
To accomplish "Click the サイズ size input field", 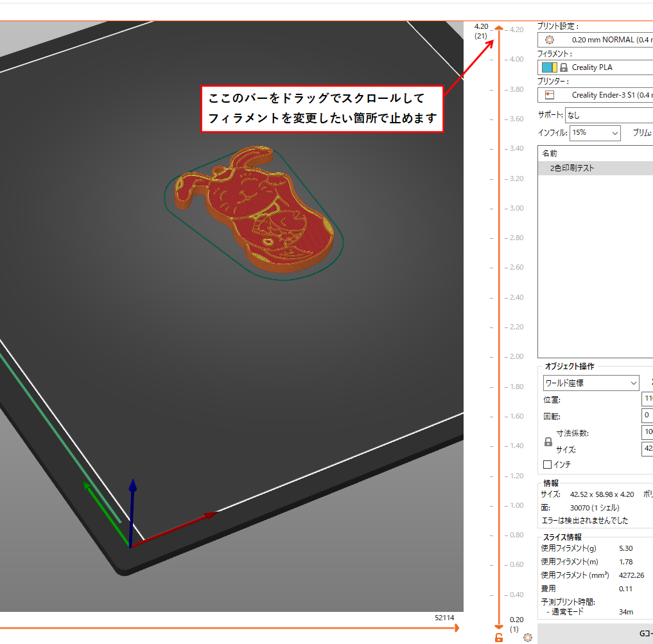I will [x=647, y=449].
